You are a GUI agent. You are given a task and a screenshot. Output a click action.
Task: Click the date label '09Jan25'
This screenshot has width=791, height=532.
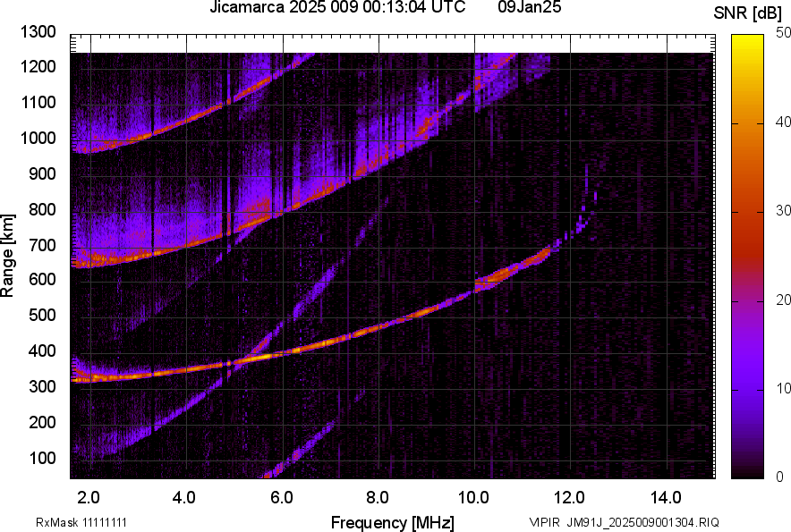[529, 7]
